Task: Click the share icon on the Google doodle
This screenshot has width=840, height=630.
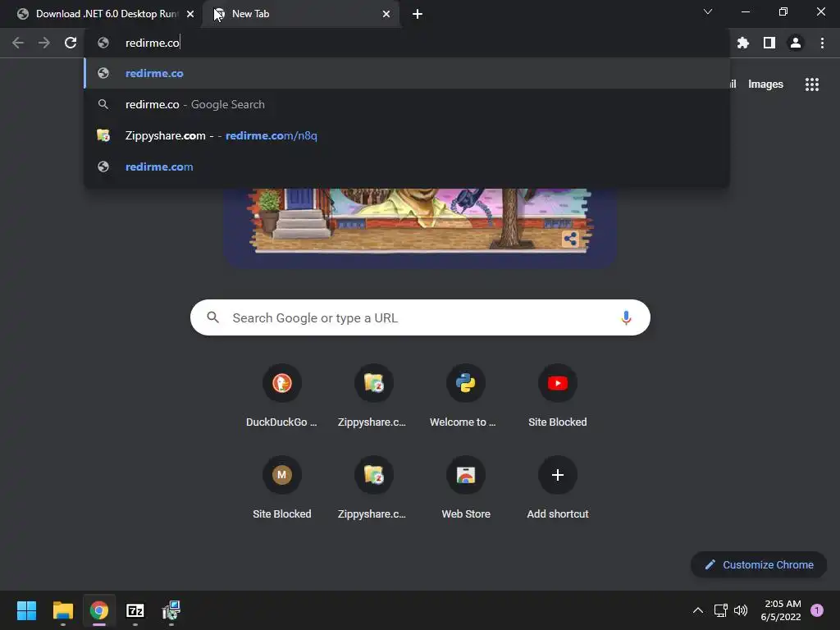Action: pos(570,239)
